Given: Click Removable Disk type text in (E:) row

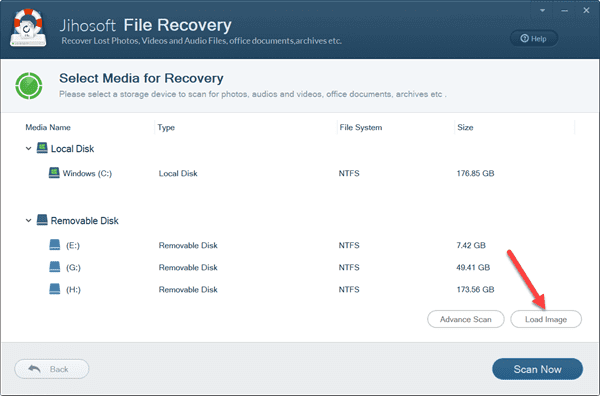Looking at the screenshot, I should (188, 245).
